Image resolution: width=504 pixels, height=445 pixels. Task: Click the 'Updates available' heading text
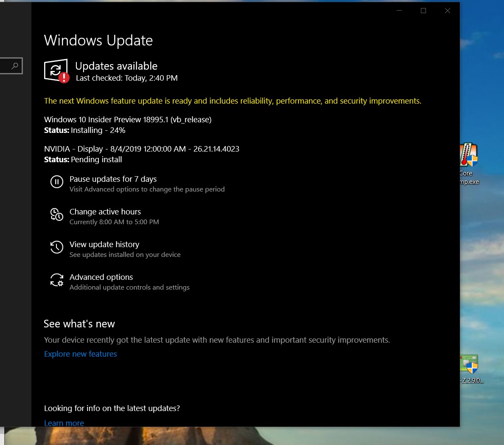coord(116,66)
